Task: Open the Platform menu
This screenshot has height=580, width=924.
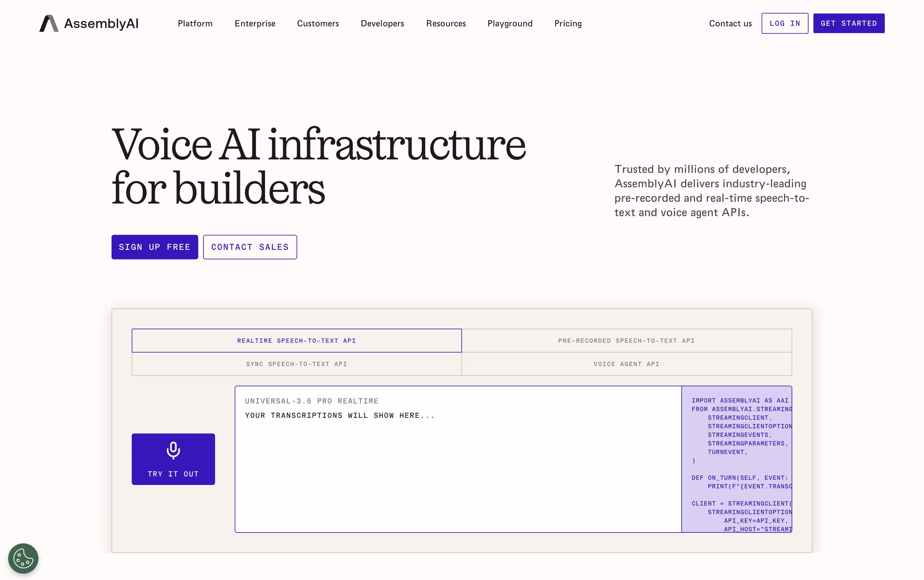Action: click(195, 23)
